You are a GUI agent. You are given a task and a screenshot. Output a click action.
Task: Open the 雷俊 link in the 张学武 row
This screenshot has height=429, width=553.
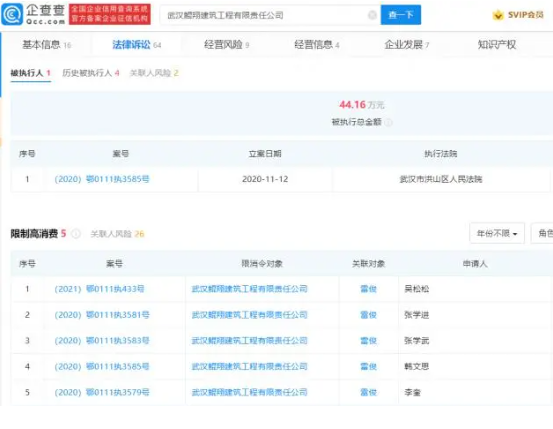[x=369, y=340]
